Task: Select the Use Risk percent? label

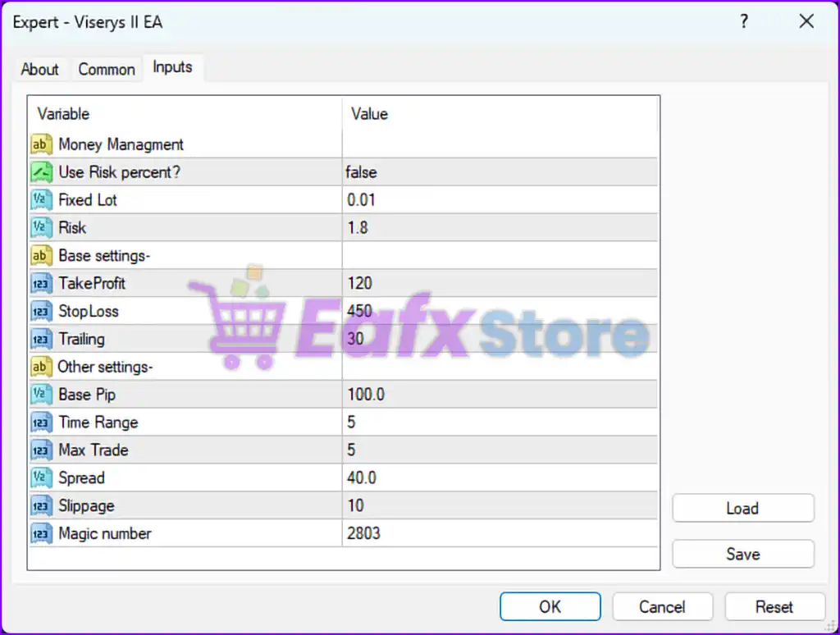Action: tap(120, 172)
